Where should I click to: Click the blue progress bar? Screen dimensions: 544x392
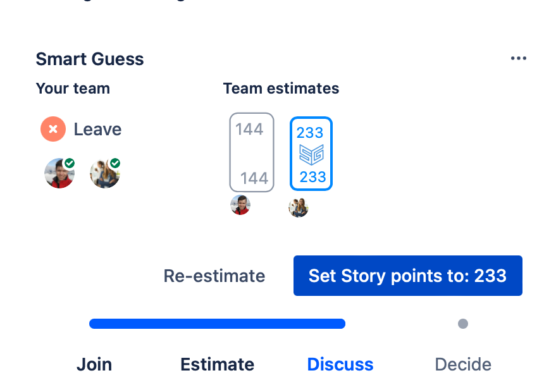tap(217, 323)
